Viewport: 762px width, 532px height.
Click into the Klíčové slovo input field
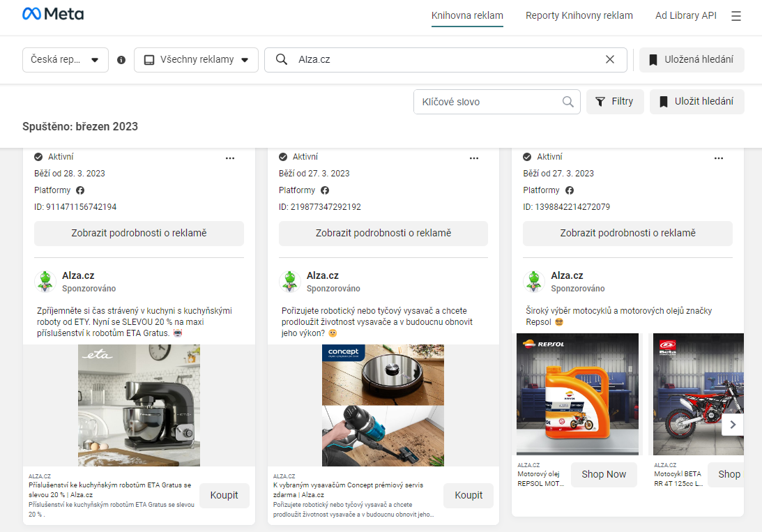coord(488,102)
